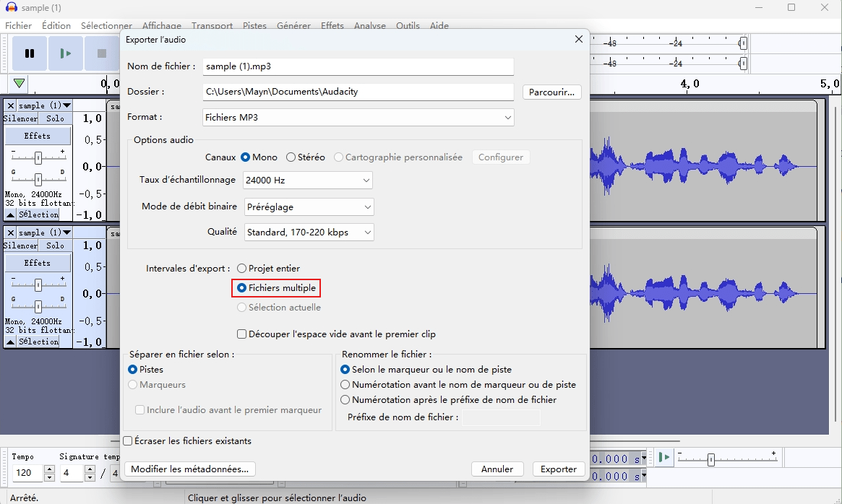Click the play-at-speed button at bottom right
842x504 pixels.
coord(663,457)
